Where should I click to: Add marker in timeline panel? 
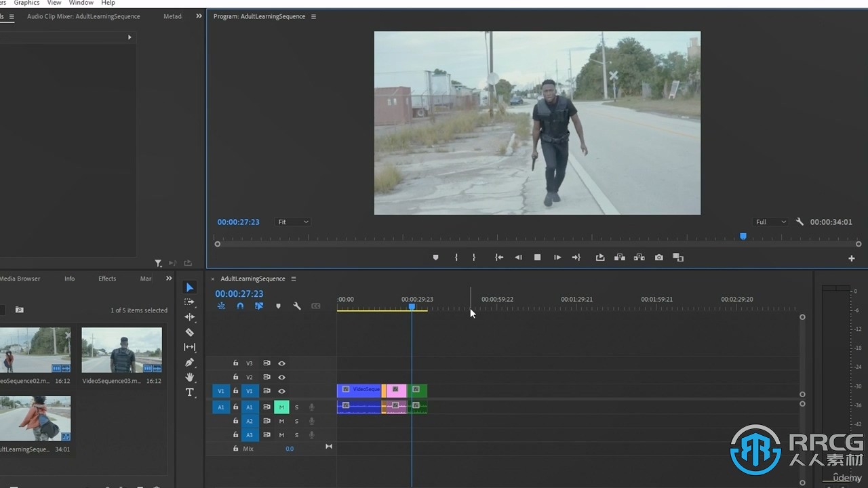point(278,306)
